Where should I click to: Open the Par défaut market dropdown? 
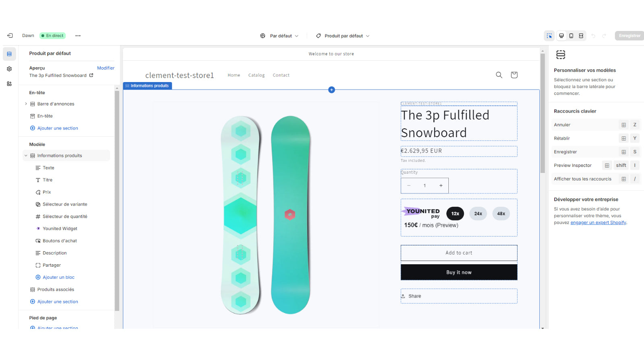(279, 36)
